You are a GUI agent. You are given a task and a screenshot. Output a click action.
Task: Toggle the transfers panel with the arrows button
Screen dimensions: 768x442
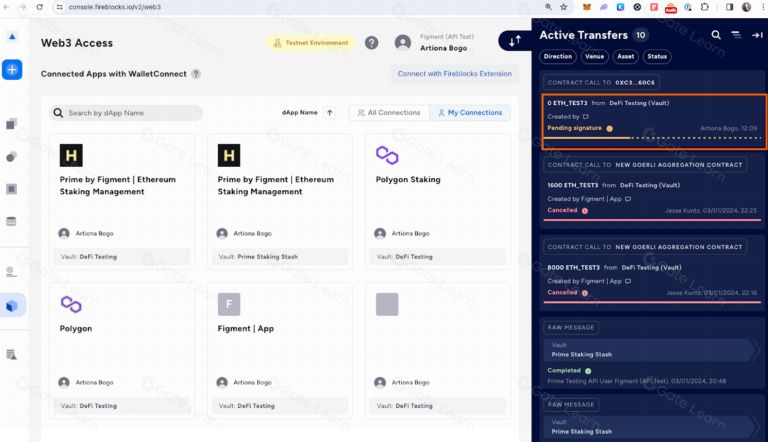pos(515,41)
